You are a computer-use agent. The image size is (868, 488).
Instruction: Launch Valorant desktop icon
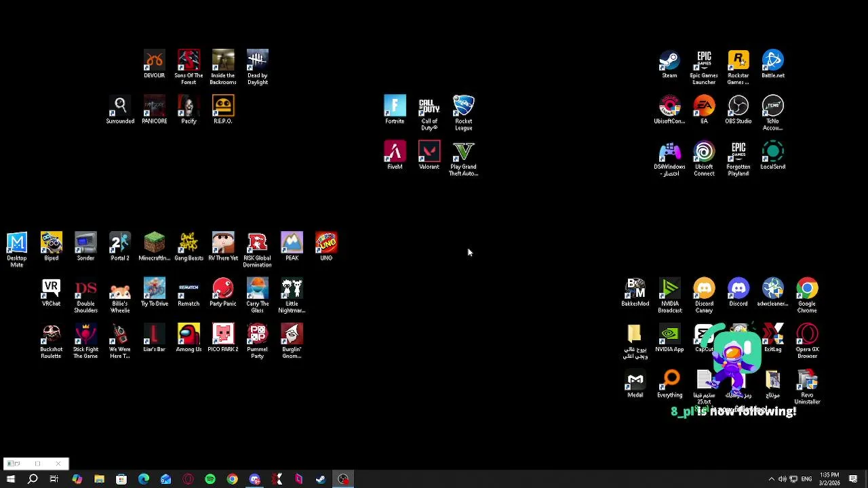coord(429,156)
